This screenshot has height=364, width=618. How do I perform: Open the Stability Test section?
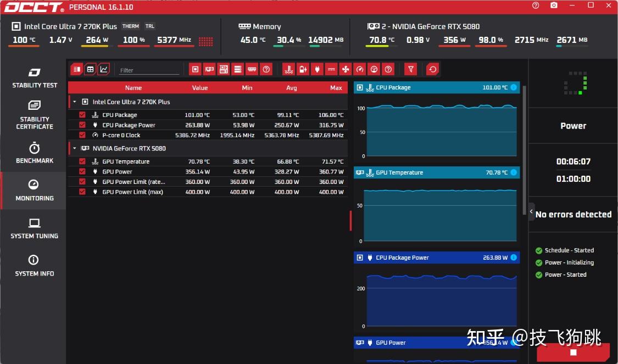click(34, 78)
